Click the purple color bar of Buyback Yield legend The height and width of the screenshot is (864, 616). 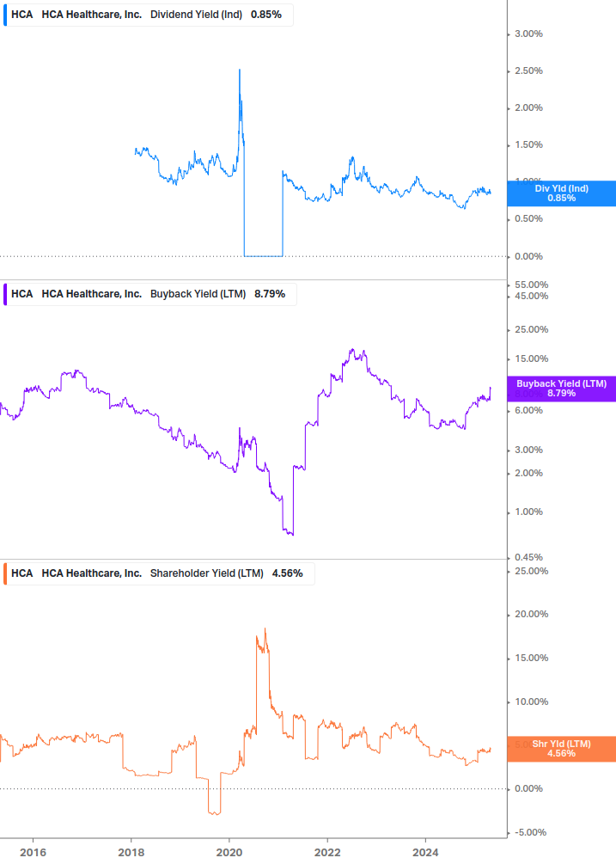click(5, 294)
